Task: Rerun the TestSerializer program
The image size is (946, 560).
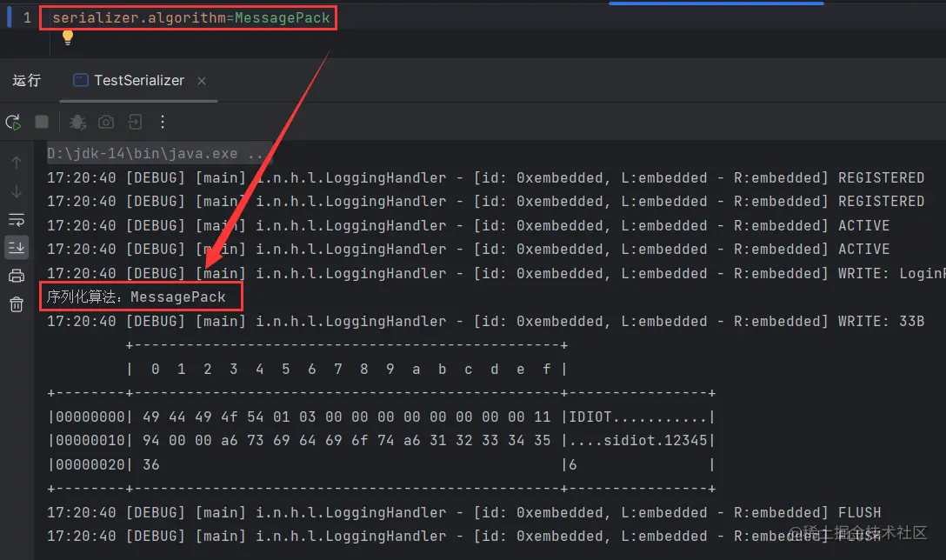Action: [13, 123]
